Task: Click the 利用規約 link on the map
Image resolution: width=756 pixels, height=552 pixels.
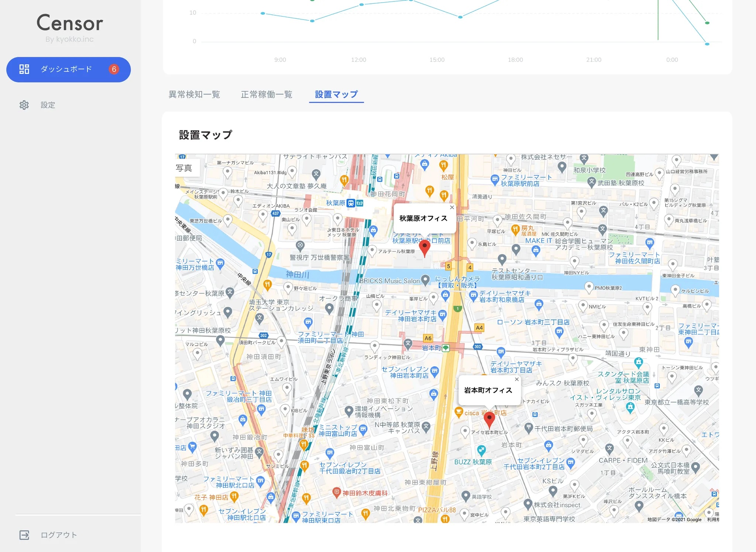Action: (713, 520)
